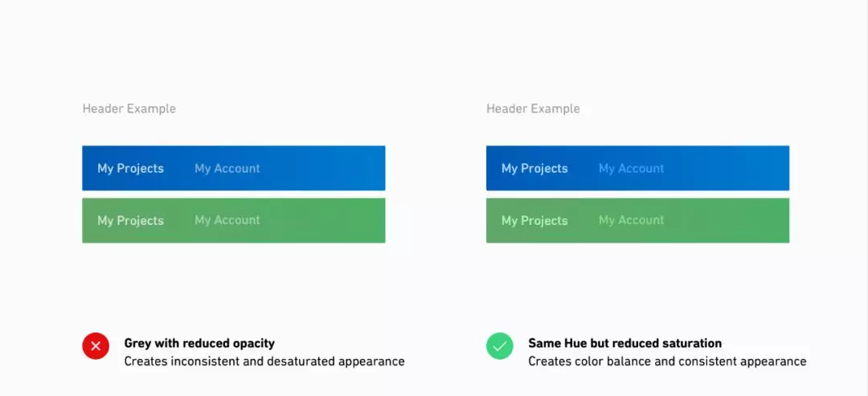The height and width of the screenshot is (396, 868).
Task: Click the 'Grey with reduced opacity' heading
Action: coord(199,344)
